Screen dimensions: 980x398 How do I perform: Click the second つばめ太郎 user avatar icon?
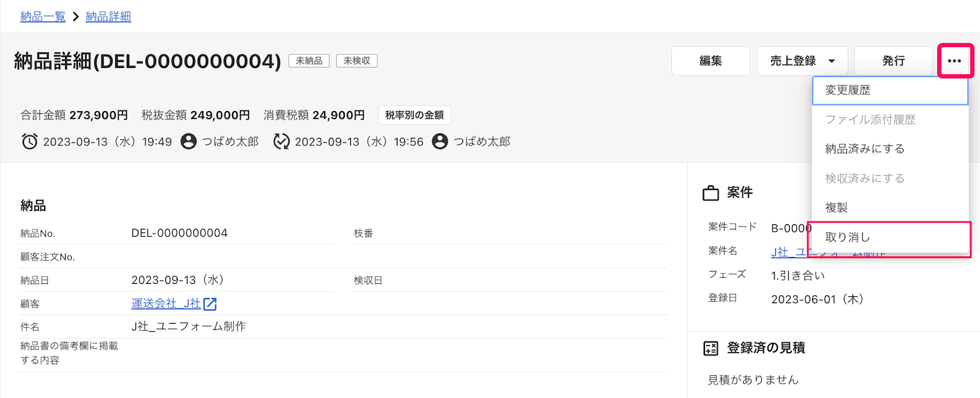pos(440,142)
